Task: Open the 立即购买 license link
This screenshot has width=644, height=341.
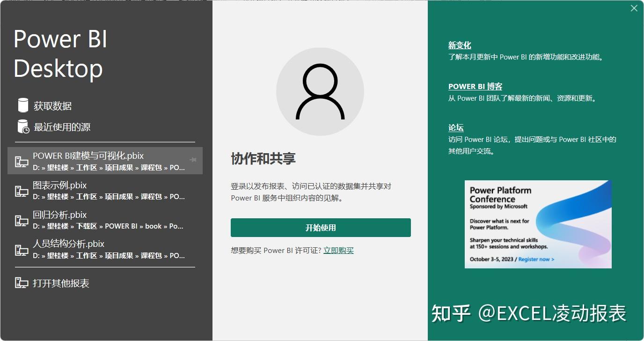Action: click(x=338, y=251)
